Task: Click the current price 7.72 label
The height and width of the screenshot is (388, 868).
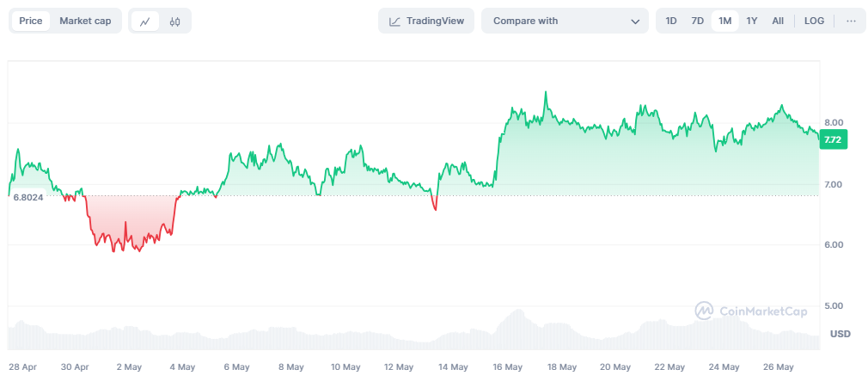Action: [832, 139]
